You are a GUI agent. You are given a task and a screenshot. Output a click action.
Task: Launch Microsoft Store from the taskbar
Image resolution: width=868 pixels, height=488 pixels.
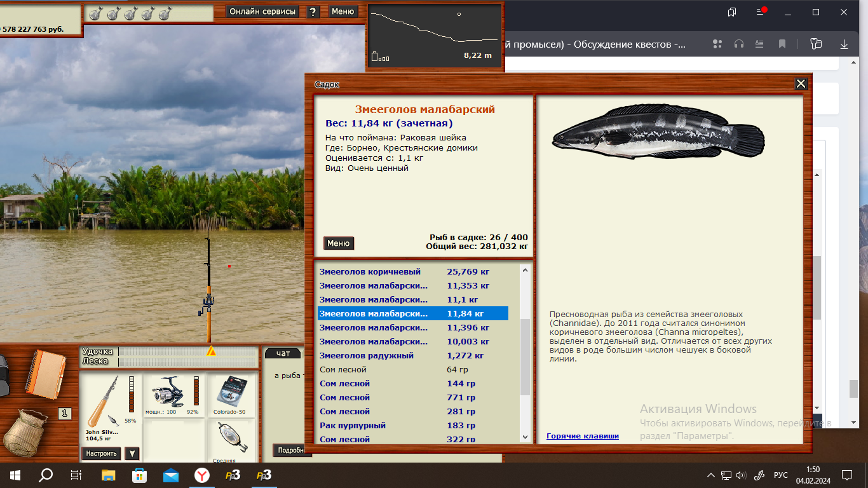(x=139, y=475)
